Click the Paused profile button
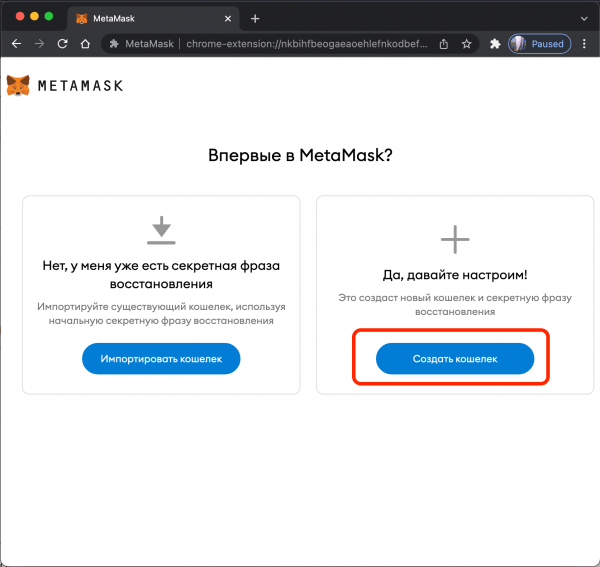 [539, 44]
